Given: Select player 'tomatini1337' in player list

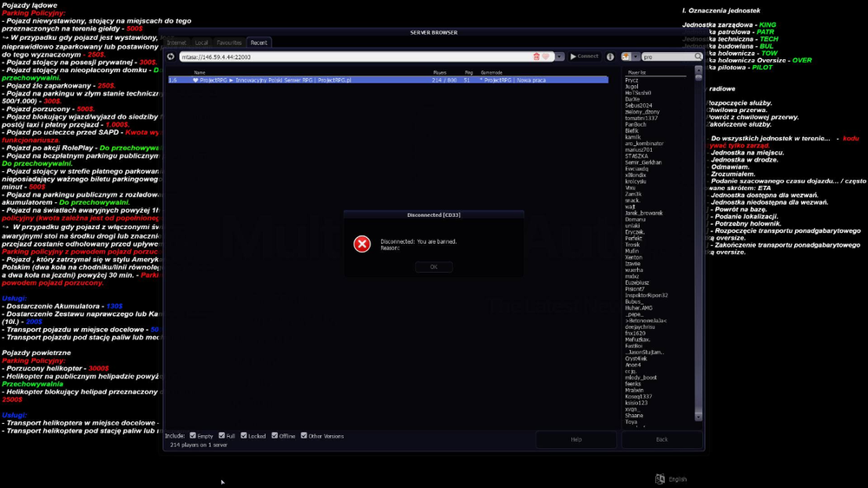Looking at the screenshot, I should click(641, 118).
